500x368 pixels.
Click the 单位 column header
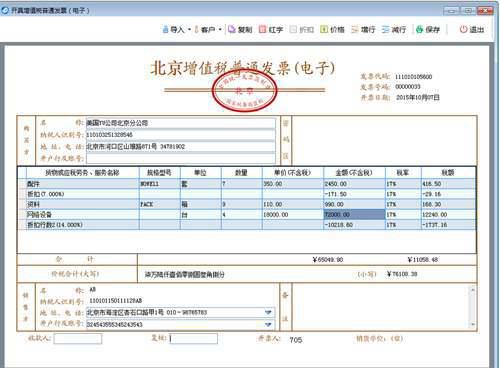pos(201,173)
